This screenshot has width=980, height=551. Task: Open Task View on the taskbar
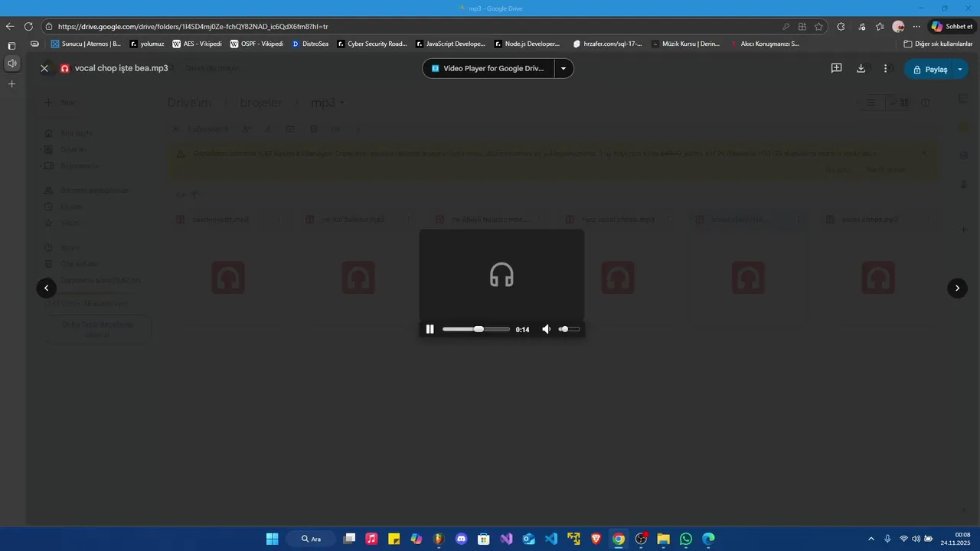tap(349, 539)
